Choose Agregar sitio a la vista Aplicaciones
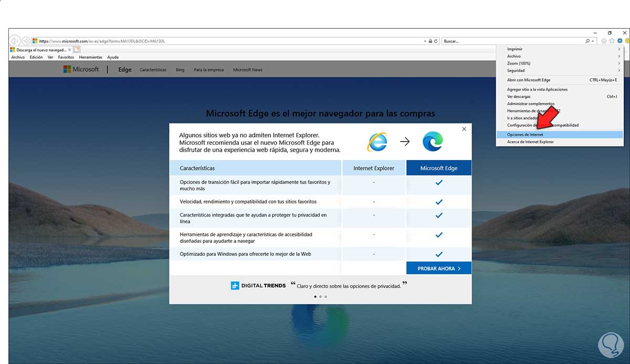 pyautogui.click(x=560, y=89)
